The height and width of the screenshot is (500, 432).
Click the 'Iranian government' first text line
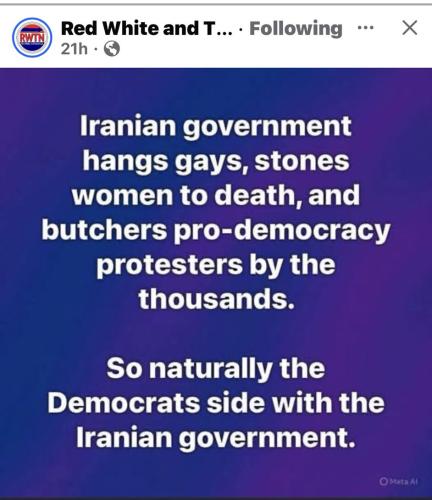[216, 127]
